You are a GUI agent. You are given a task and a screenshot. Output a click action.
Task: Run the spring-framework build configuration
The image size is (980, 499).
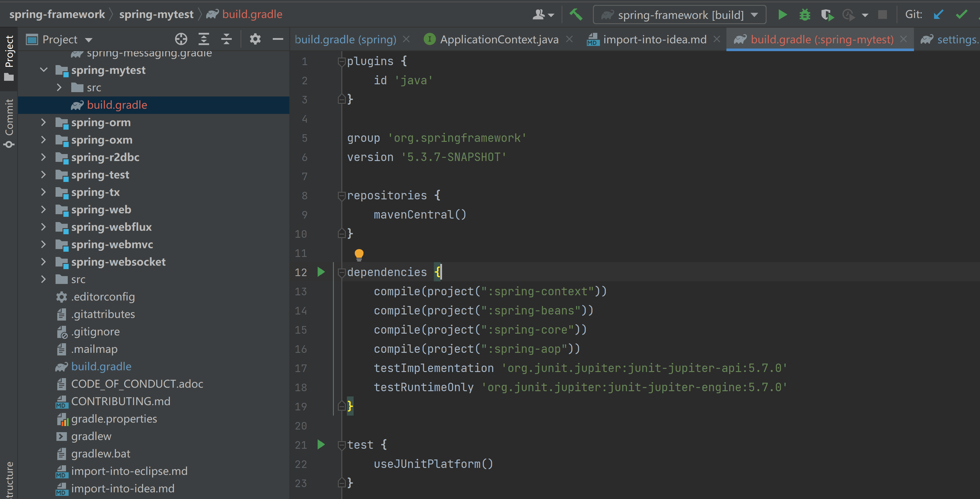tap(782, 15)
